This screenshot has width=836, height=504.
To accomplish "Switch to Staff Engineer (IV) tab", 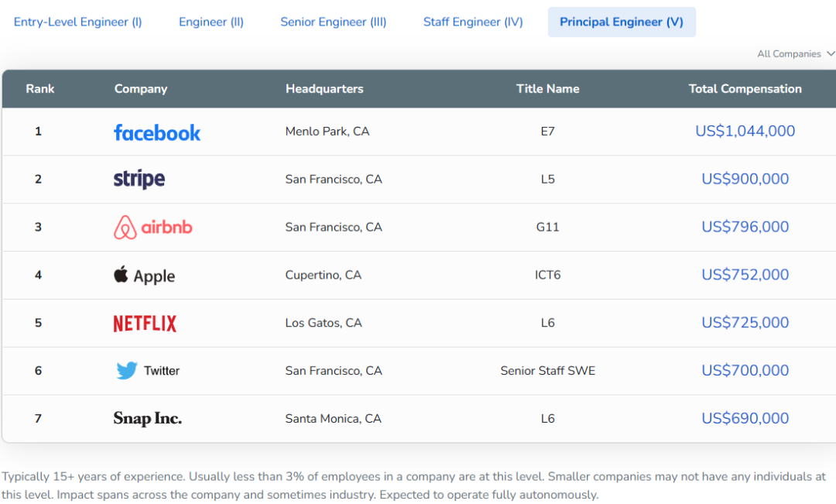I will click(473, 22).
